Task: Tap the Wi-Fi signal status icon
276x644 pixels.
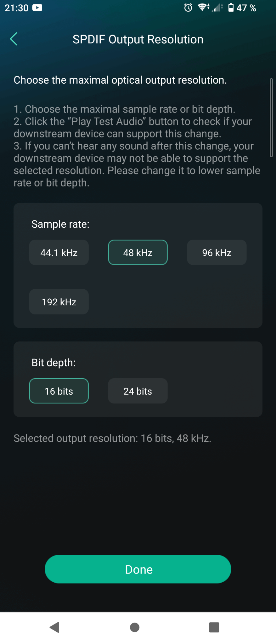Action: click(203, 8)
